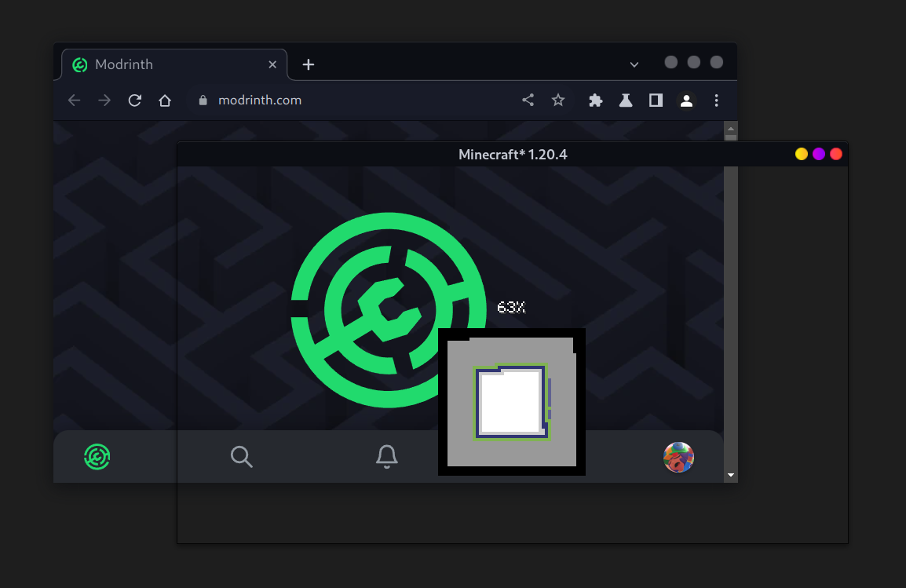Screen dimensions: 906x588
Task: Open the browser profile menu
Action: click(686, 100)
